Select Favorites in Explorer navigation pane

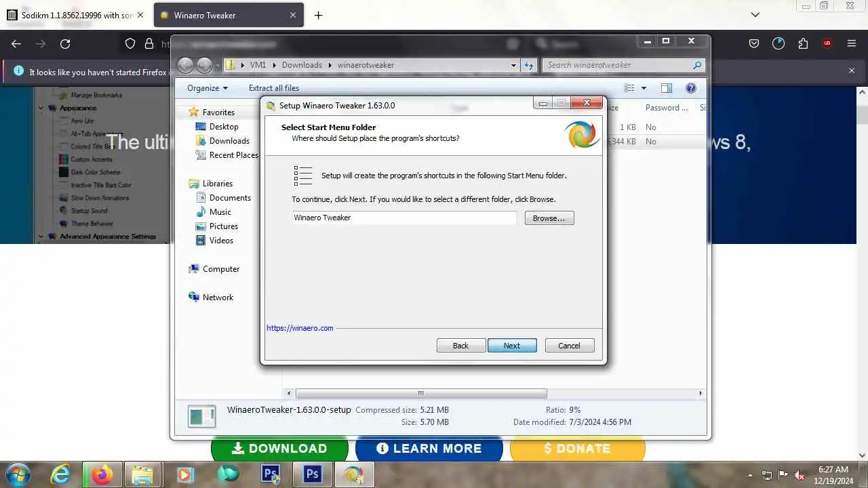218,113
